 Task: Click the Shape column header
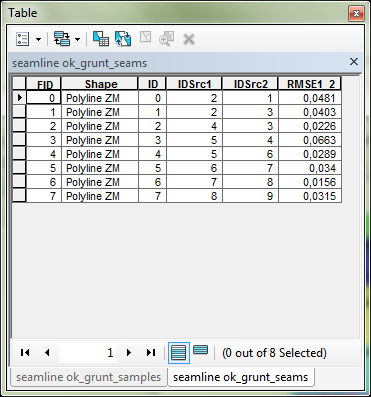tap(100, 84)
